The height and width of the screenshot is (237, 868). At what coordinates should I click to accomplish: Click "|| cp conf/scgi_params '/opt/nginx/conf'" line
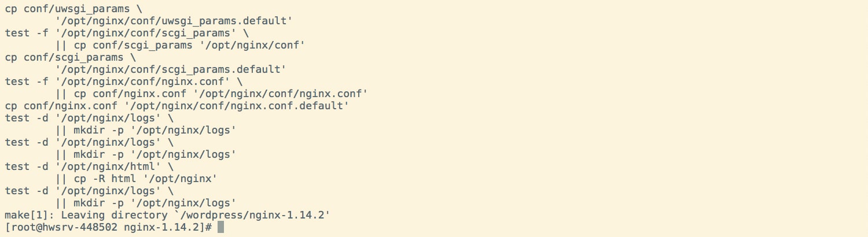click(180, 45)
